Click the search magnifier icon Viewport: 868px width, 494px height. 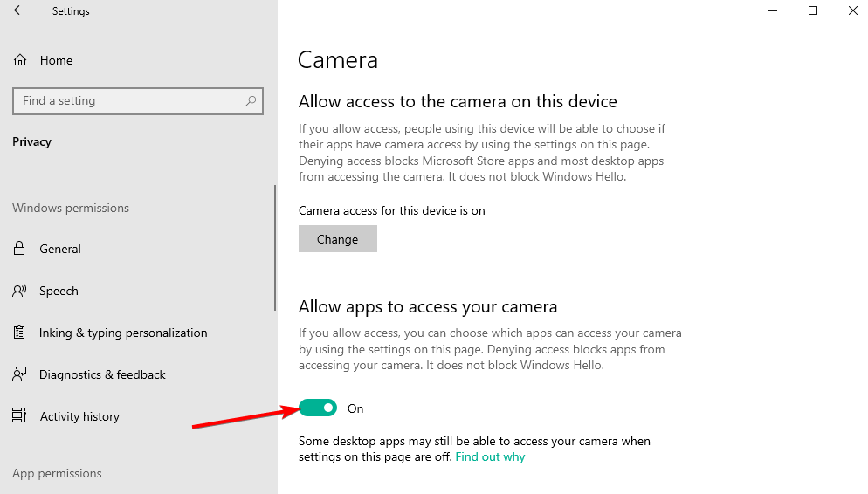tap(251, 100)
